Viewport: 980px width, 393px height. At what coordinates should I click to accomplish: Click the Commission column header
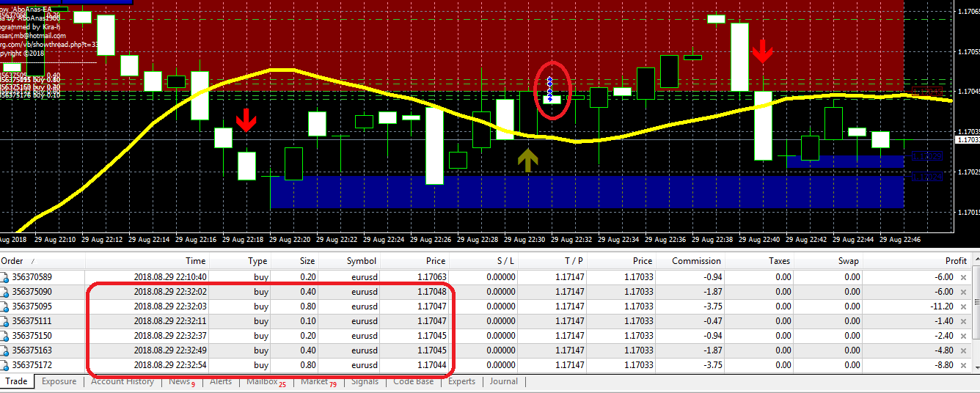696,260
